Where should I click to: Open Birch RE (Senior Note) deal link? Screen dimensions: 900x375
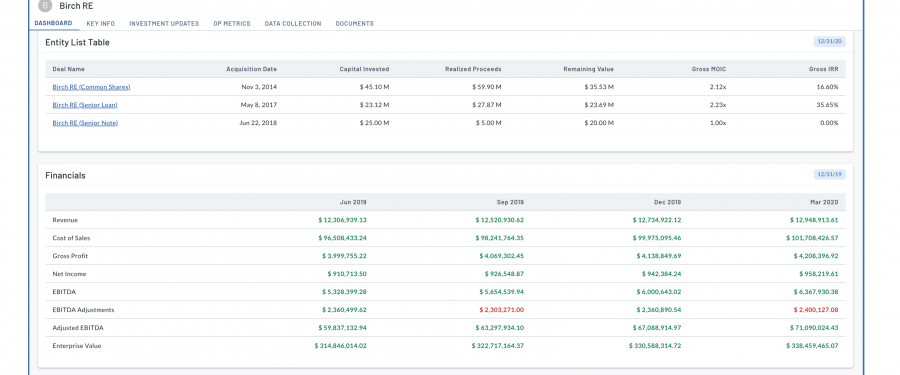tap(85, 123)
